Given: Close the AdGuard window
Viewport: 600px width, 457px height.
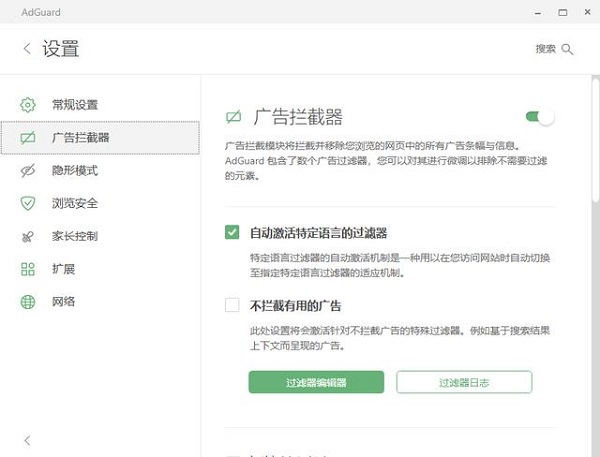Looking at the screenshot, I should (587, 12).
